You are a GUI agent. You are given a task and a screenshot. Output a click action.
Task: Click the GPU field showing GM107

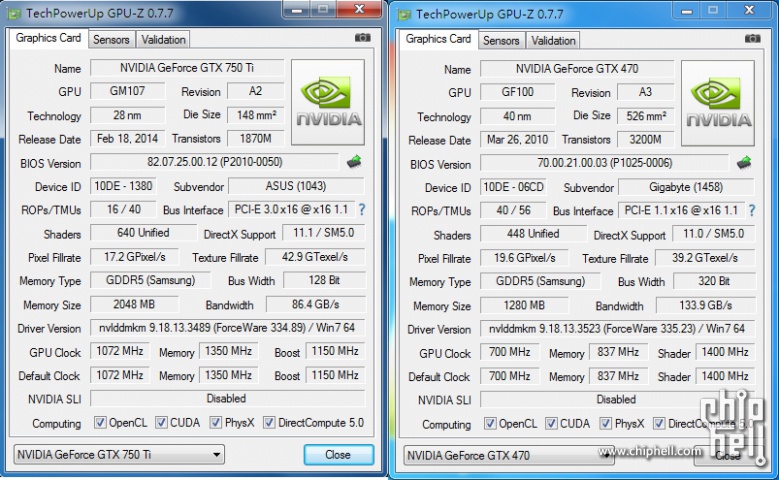point(127,91)
